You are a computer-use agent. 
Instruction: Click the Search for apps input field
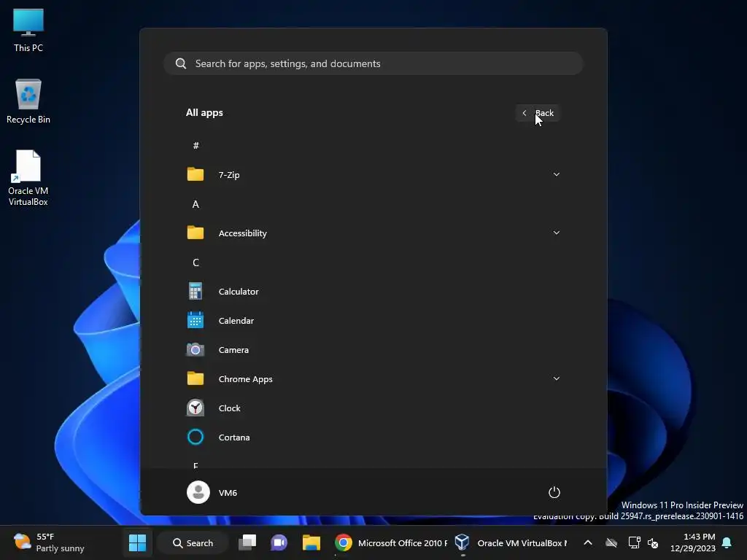click(373, 63)
